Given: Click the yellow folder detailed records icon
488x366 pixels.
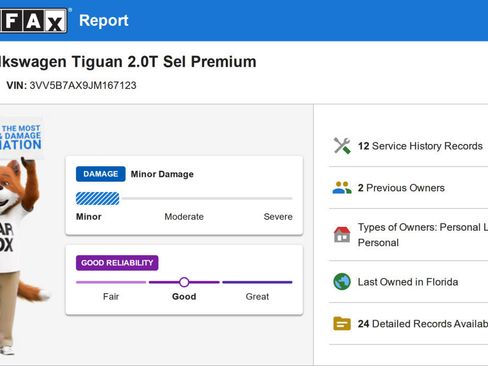Looking at the screenshot, I should coord(342,324).
